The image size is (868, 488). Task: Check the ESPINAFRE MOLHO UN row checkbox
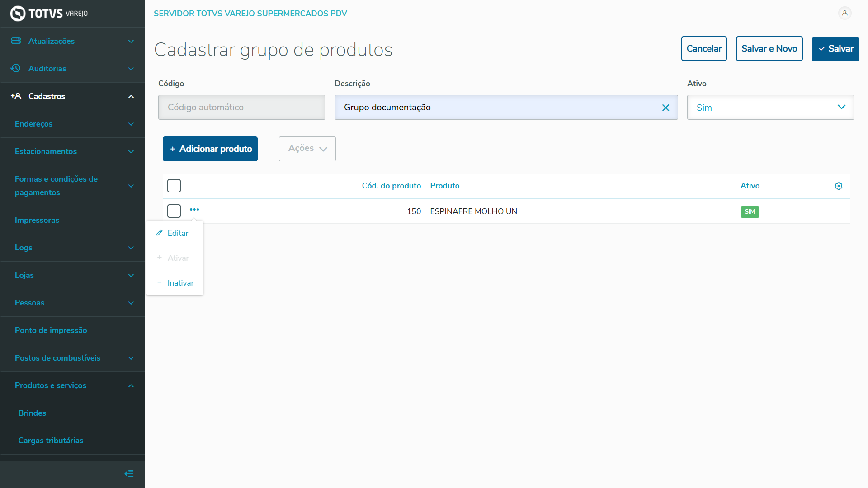click(174, 211)
